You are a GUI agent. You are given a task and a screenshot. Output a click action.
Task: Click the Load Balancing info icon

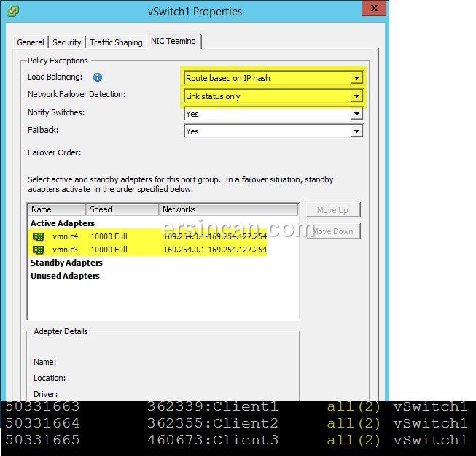(x=98, y=77)
